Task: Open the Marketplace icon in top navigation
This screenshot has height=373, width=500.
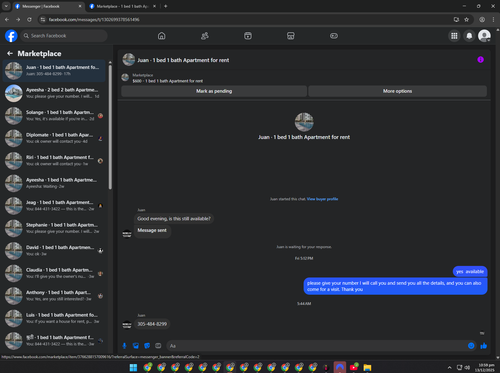Action: pyautogui.click(x=291, y=36)
